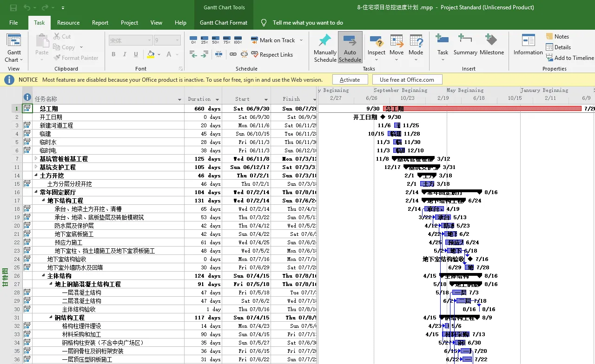Open the font name combo box

click(131, 40)
